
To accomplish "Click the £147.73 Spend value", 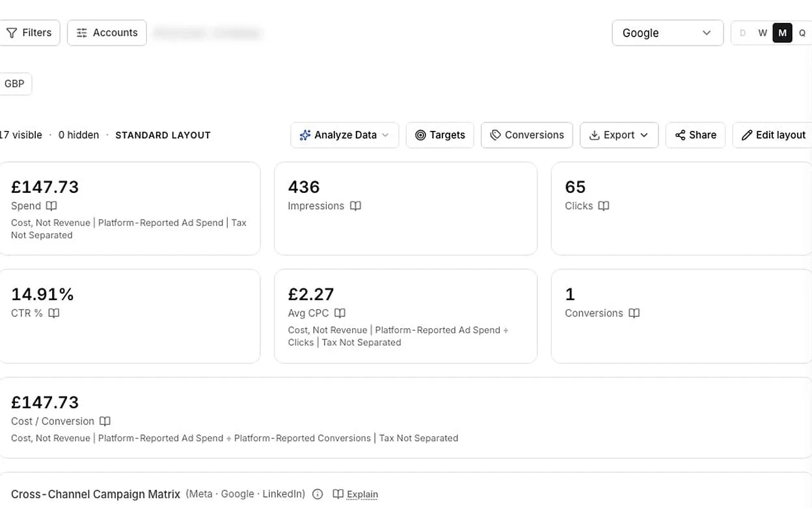I will 45,187.
